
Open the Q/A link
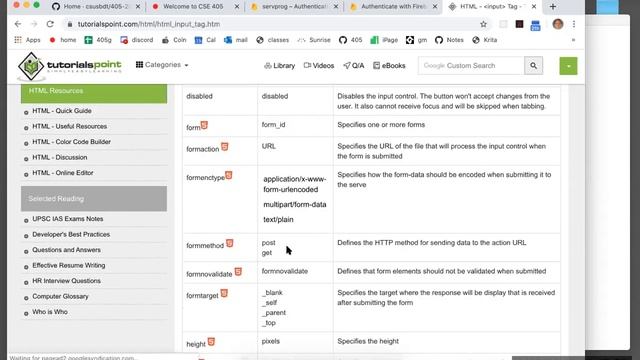[x=353, y=66]
